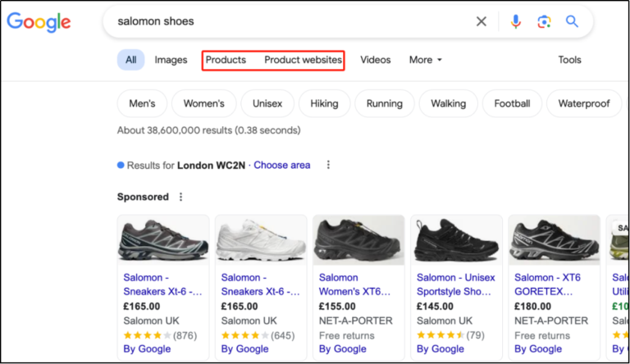This screenshot has height=364, width=630.
Task: Click the magnifying glass search icon
Action: pos(572,21)
